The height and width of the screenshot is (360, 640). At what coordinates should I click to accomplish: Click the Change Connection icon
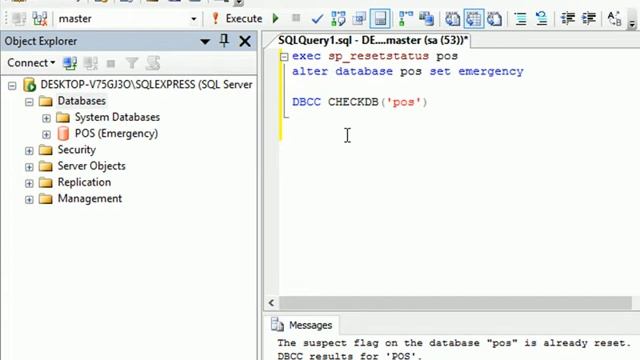pyautogui.click(x=40, y=19)
